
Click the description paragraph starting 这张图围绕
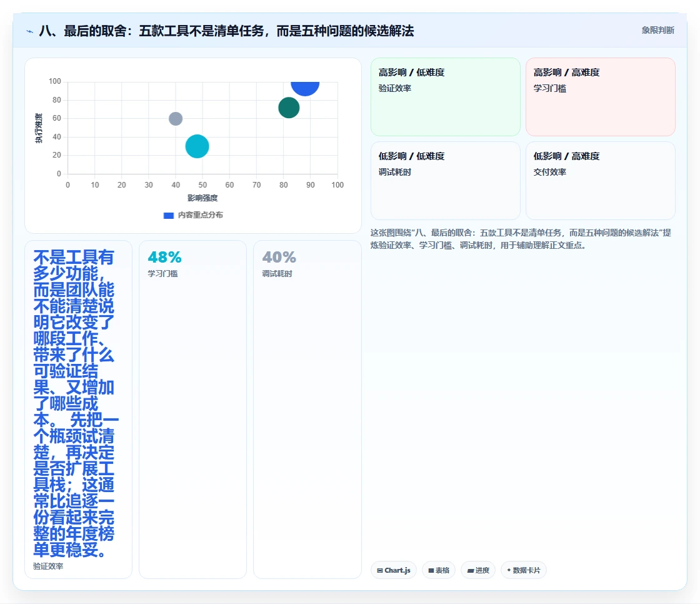tap(521, 239)
